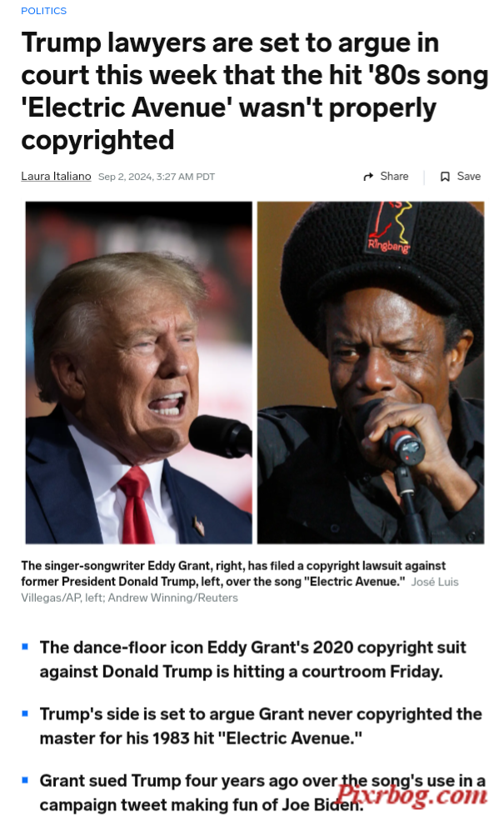
Task: Click the blue square marker of third bullet
Action: 25,780
